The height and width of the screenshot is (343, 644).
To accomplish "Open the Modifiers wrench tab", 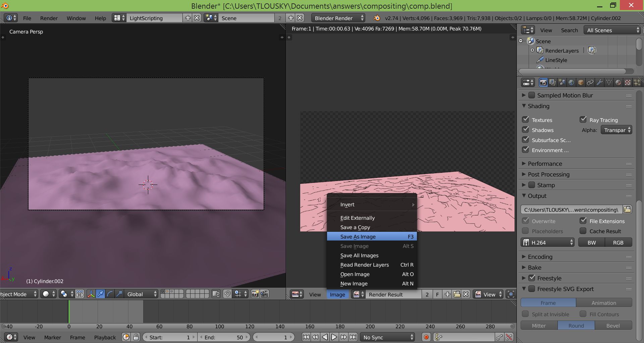I will coord(599,82).
